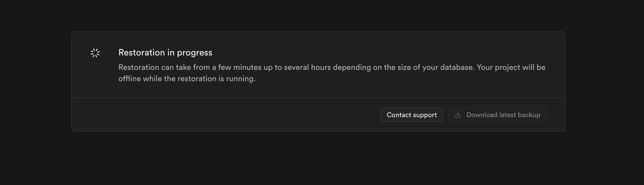Select the 'Restoration in progress' heading

(x=165, y=53)
